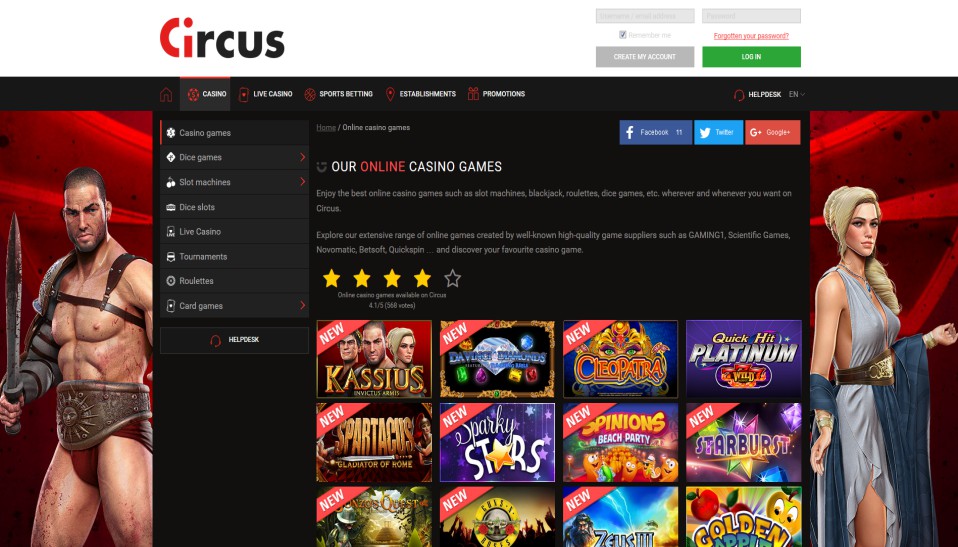Go to Sports Betting menu item
The width and height of the screenshot is (958, 547).
pos(338,94)
